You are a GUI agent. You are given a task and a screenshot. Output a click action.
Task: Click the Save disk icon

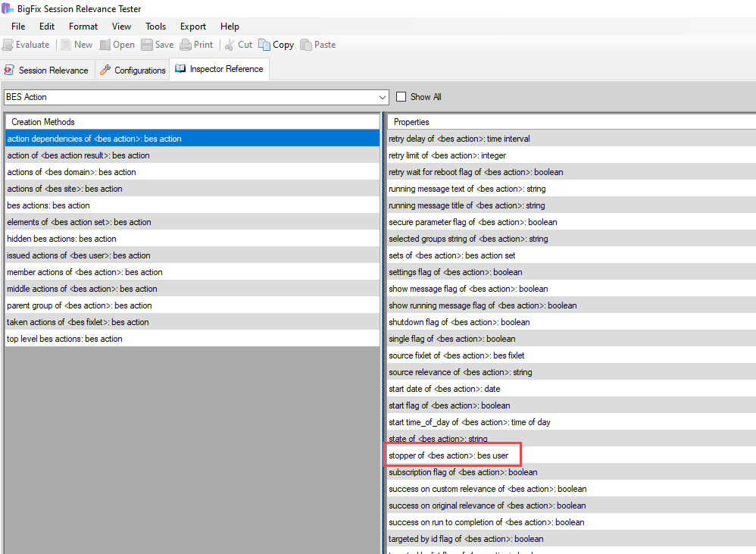tap(146, 45)
